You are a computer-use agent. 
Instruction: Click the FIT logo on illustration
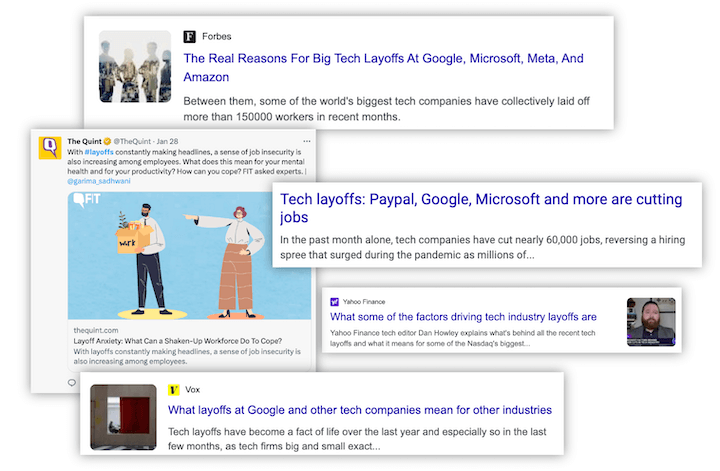click(87, 200)
